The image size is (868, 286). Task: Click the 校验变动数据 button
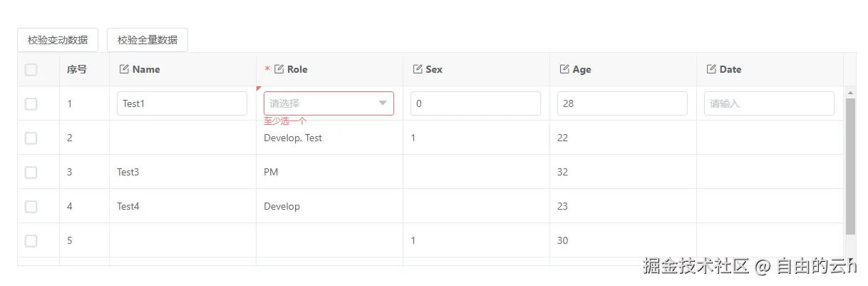[x=58, y=40]
